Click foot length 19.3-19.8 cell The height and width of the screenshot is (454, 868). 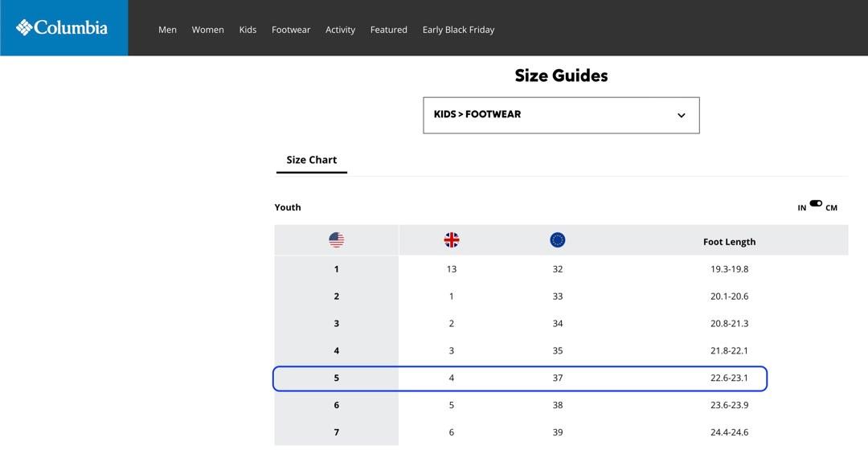click(729, 269)
